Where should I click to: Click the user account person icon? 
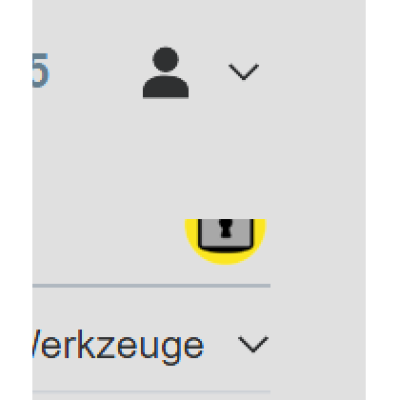pos(166,72)
